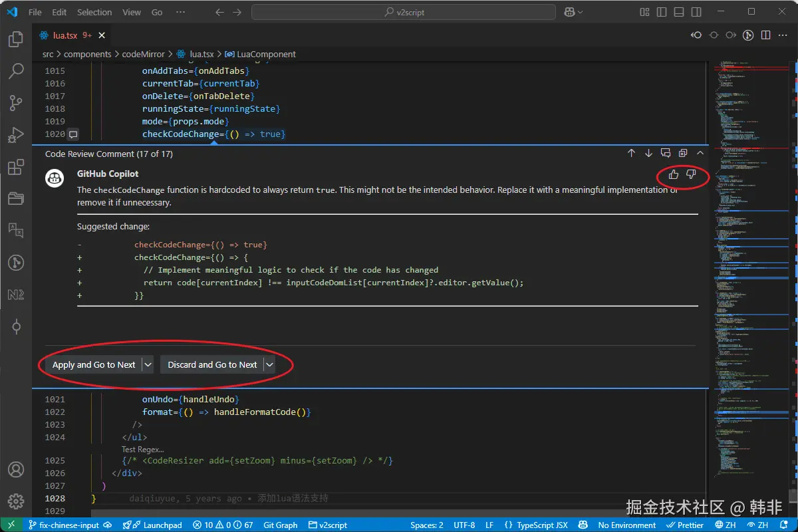Screen dimensions: 798x532
Task: Open the translation icon in activity bar
Action: coord(16,230)
